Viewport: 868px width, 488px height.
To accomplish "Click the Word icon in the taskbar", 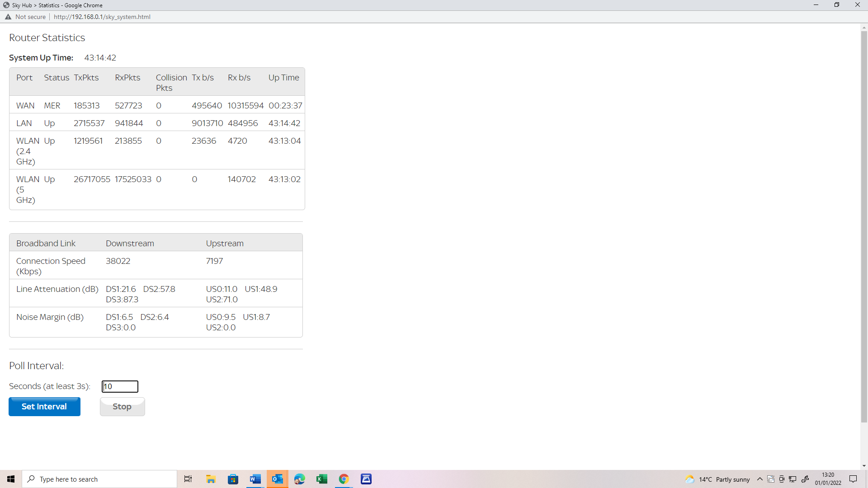I will tap(255, 479).
